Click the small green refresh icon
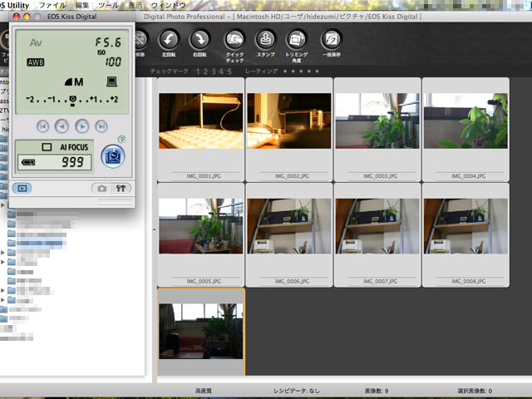Image resolution: width=532 pixels, height=399 pixels. click(121, 139)
